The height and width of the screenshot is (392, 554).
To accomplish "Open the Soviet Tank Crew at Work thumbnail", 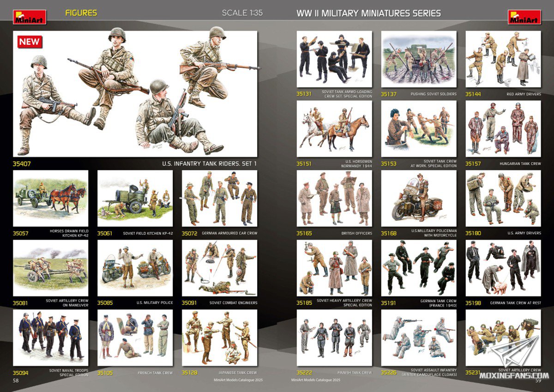I will click(x=419, y=129).
